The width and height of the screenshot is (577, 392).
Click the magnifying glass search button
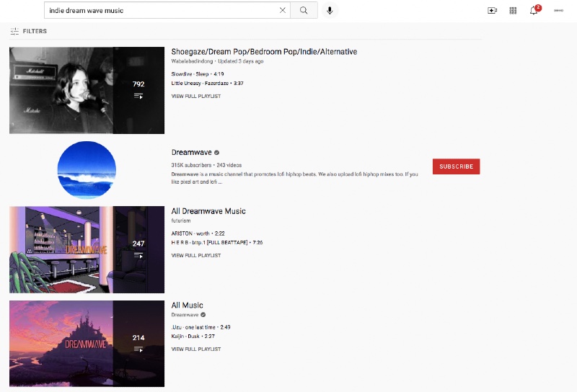click(x=304, y=10)
